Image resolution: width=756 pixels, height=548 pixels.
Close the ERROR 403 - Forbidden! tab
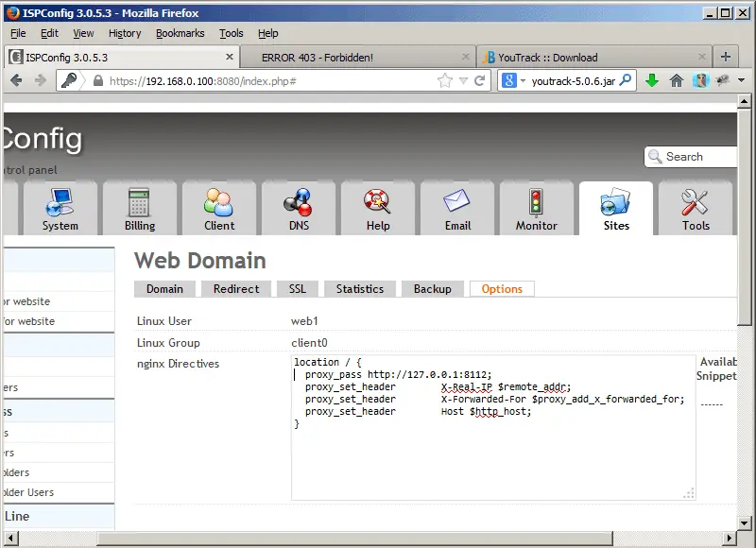tap(465, 57)
